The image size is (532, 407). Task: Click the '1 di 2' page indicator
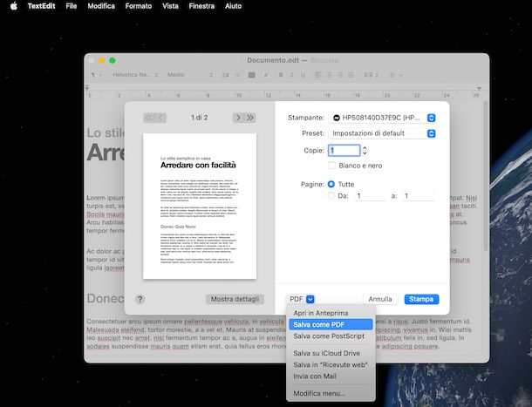[200, 118]
